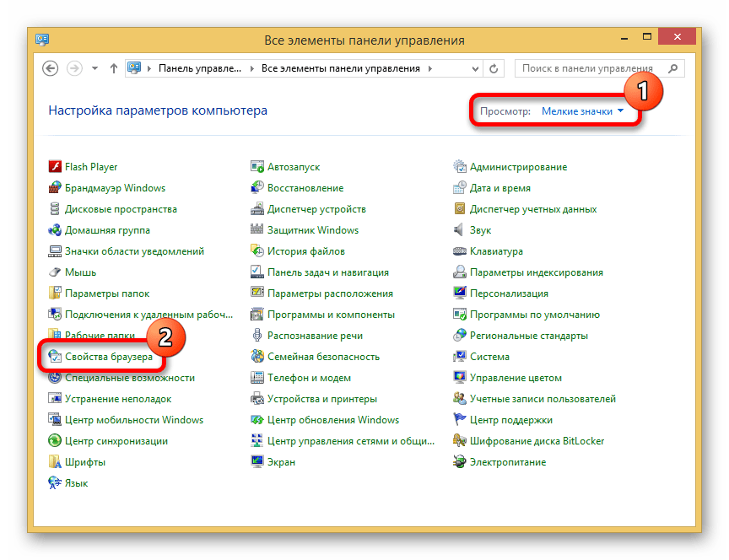The height and width of the screenshot is (560, 729).
Task: Open the Учетные записи пользователей link
Action: [x=543, y=398]
